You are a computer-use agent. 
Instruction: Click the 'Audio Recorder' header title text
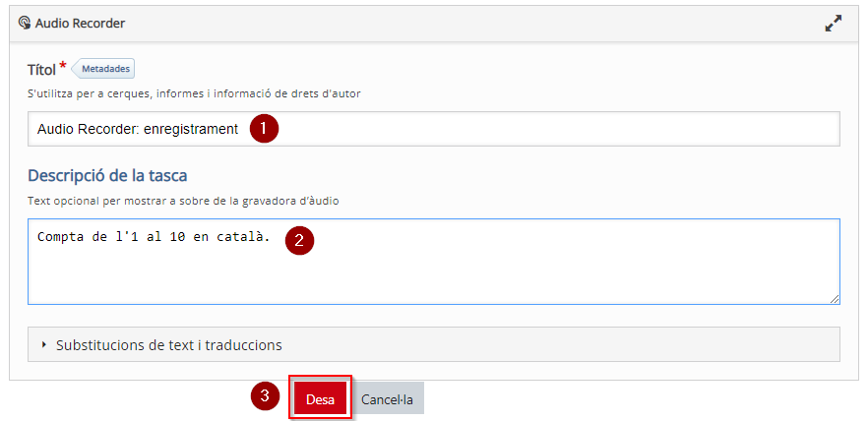coord(80,24)
